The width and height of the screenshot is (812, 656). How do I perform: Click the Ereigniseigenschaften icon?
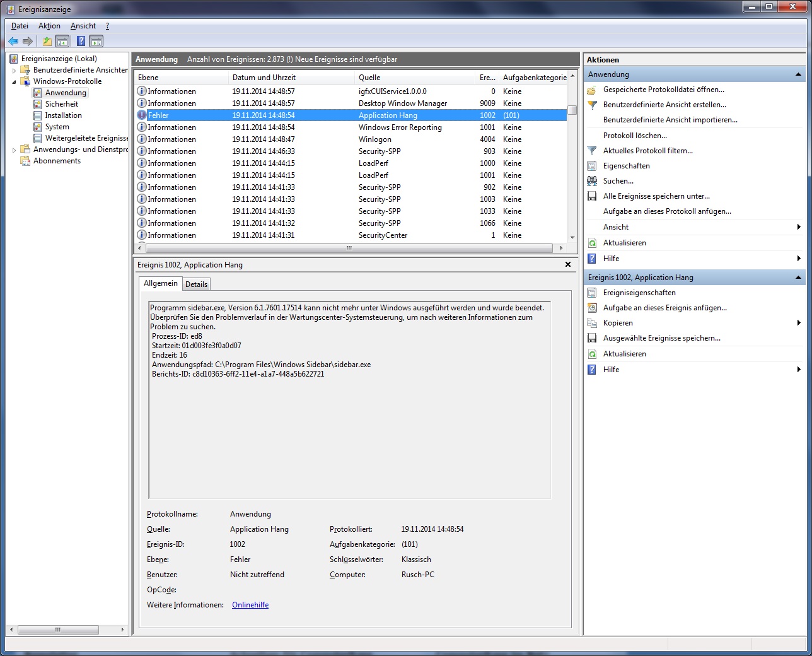[592, 293]
